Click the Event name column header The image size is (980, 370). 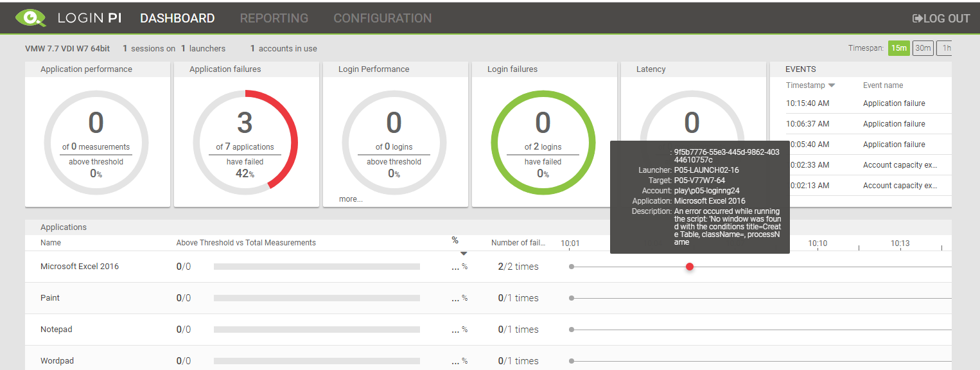(x=883, y=85)
